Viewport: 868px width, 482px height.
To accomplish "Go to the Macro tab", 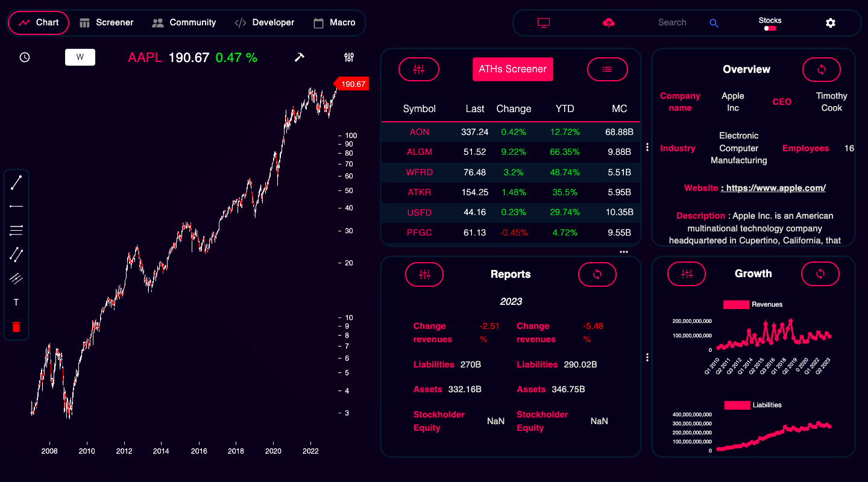I will point(335,23).
